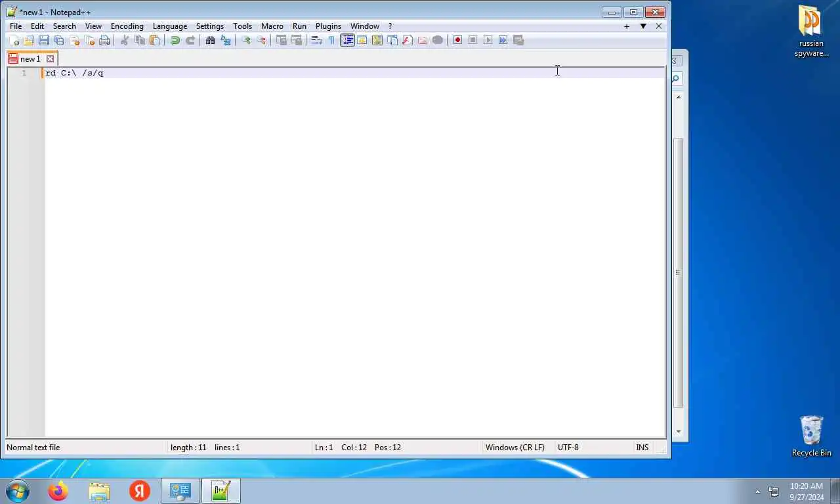This screenshot has width=840, height=504.
Task: Click the UTF-8 encoding status entry
Action: pyautogui.click(x=568, y=448)
